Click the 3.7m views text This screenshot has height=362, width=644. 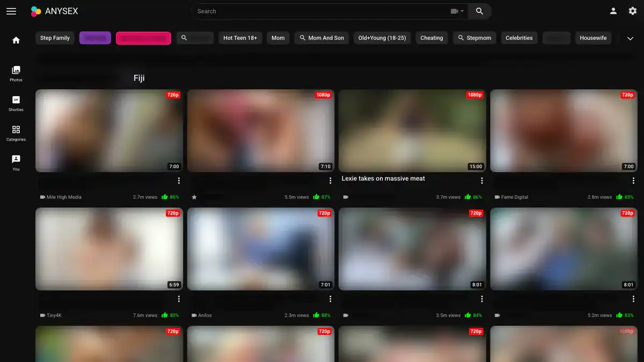[448, 197]
